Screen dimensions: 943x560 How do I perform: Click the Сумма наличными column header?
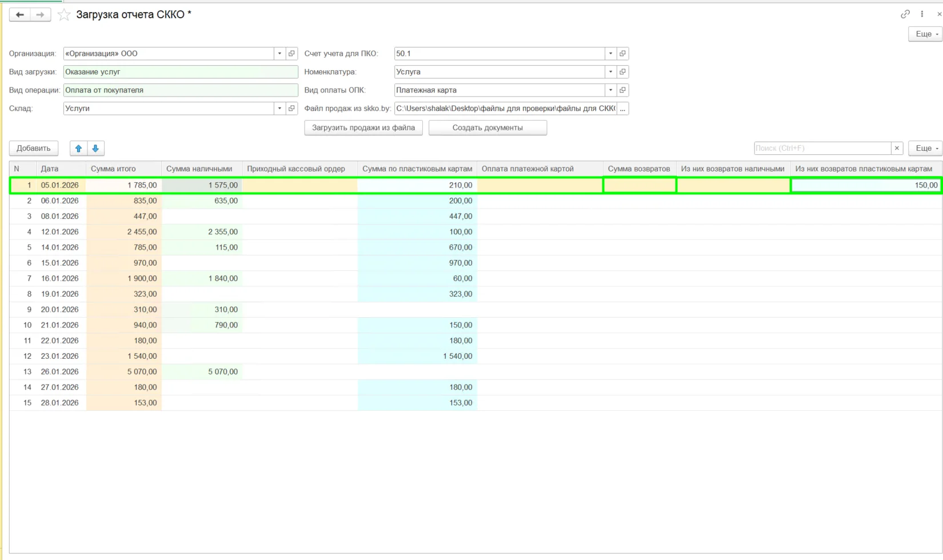point(202,169)
